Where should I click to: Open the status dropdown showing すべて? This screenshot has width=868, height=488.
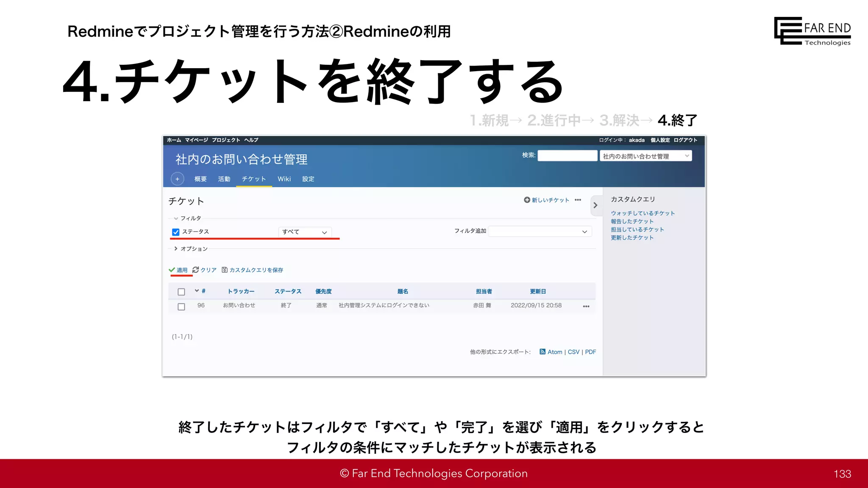point(305,232)
